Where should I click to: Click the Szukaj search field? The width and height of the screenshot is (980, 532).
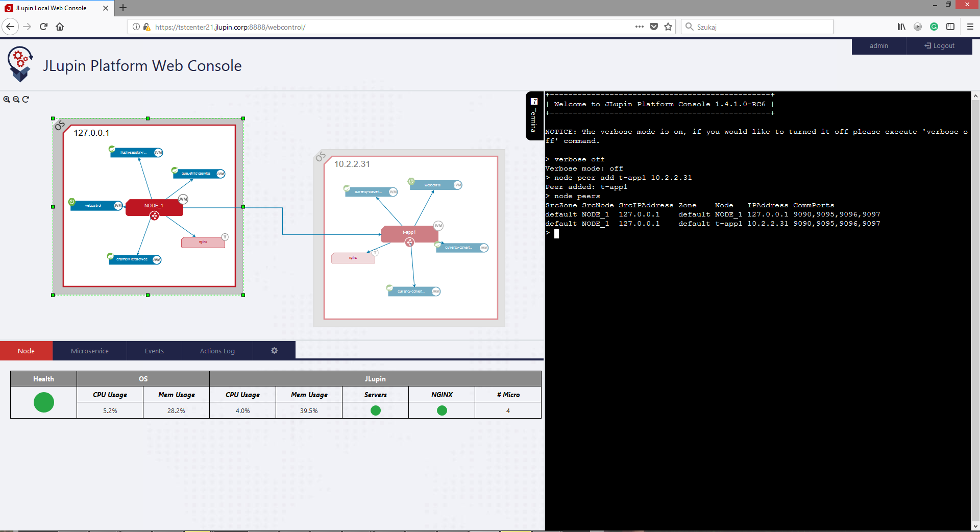coord(761,27)
